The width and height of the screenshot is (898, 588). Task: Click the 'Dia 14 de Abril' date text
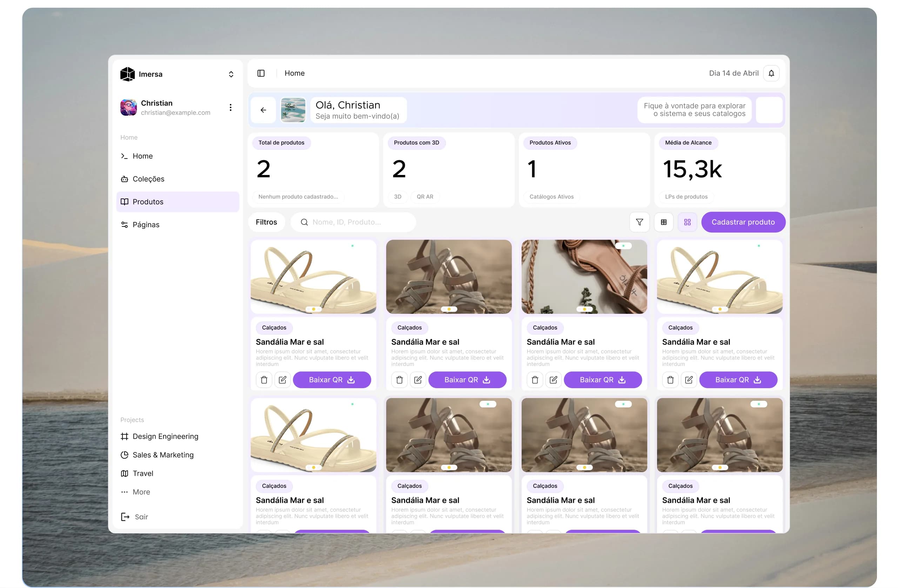[x=733, y=73]
